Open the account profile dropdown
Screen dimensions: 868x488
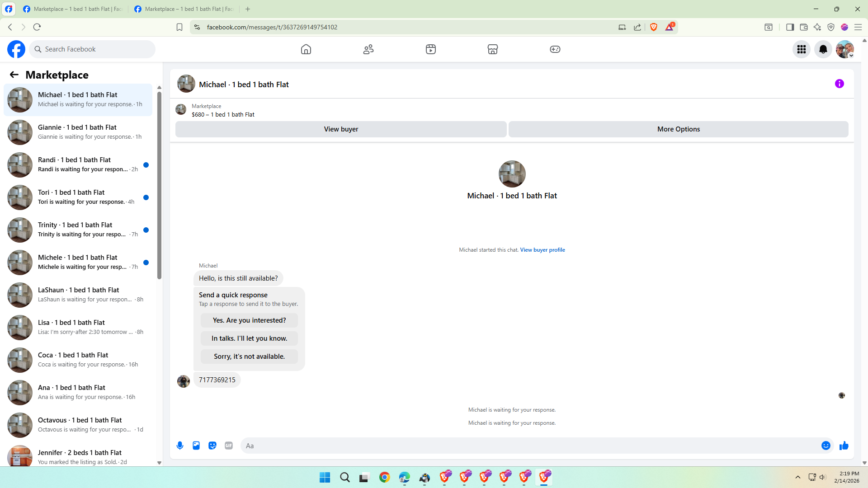point(844,49)
